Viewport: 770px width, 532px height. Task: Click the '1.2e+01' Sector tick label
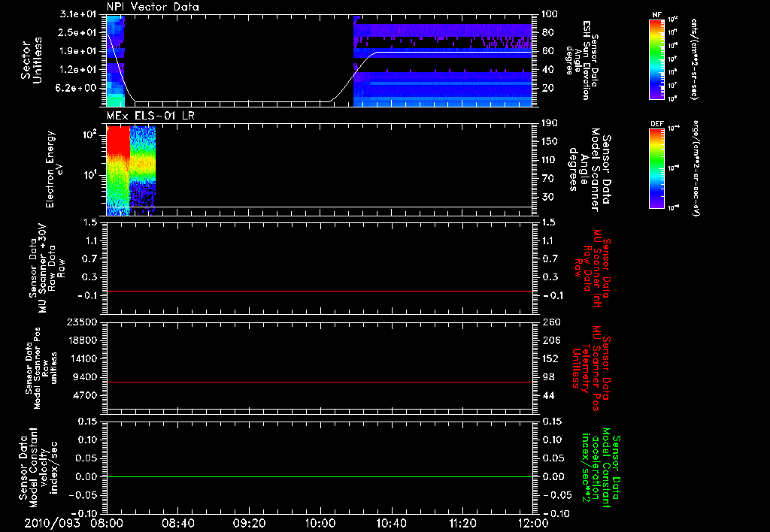point(77,70)
